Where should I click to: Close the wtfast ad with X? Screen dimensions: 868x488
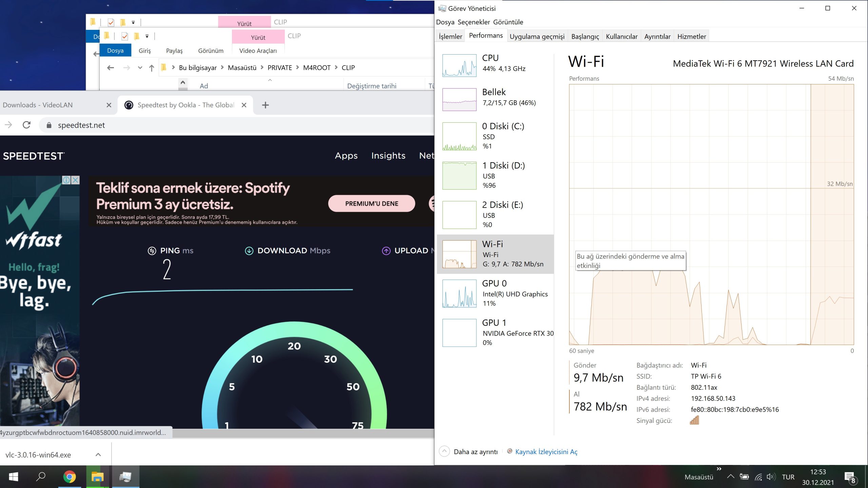coord(76,180)
